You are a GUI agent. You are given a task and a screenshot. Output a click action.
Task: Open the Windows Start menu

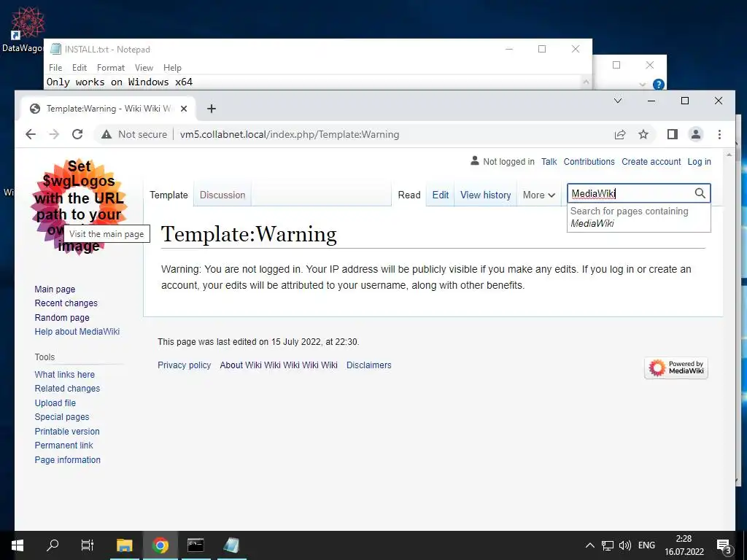pos(18,545)
